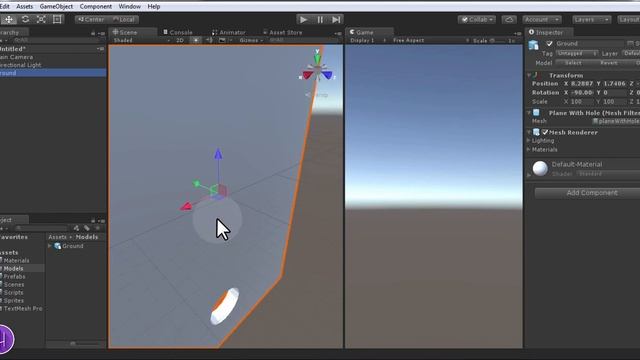Open the Collab dropdown
The height and width of the screenshot is (360, 640).
[477, 20]
